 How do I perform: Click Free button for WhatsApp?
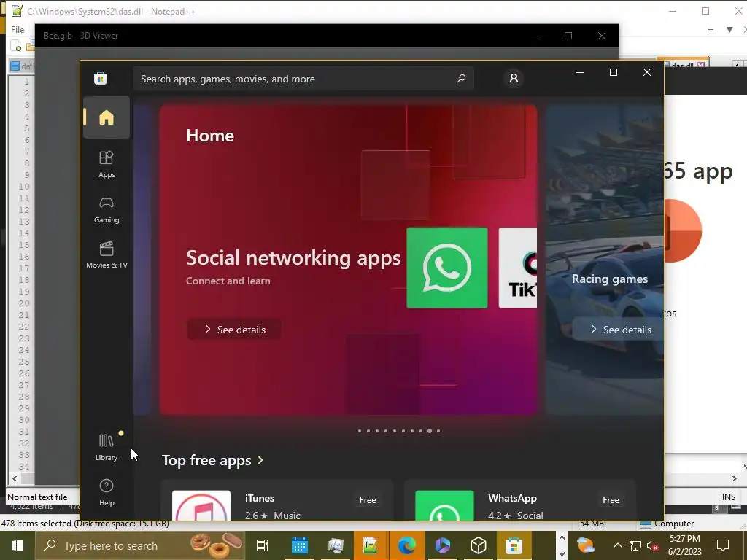[x=611, y=500]
